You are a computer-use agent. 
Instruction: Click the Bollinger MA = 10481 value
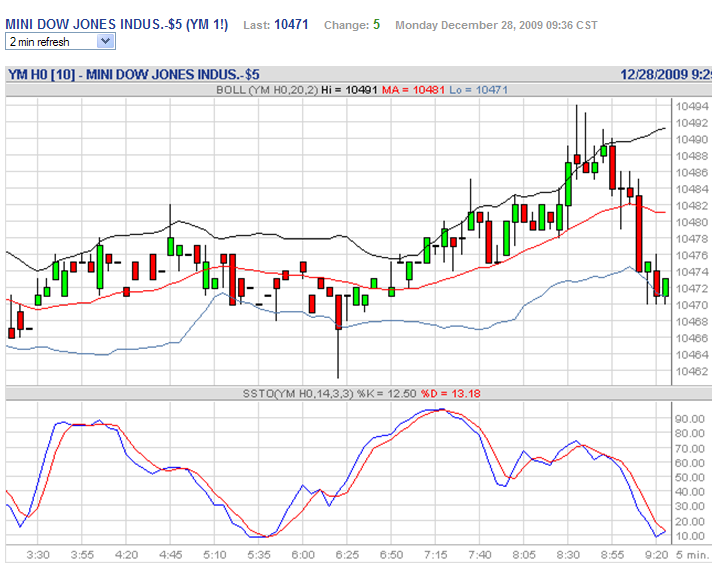click(413, 90)
